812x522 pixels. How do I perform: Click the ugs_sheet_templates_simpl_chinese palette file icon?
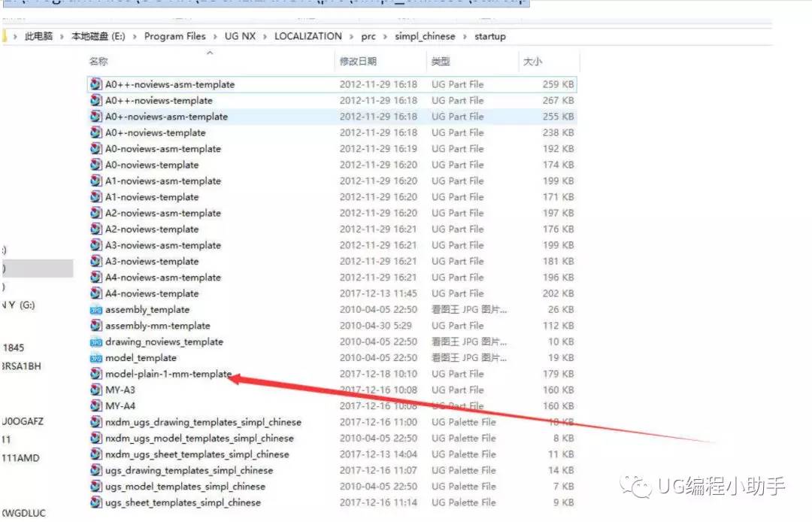95,502
